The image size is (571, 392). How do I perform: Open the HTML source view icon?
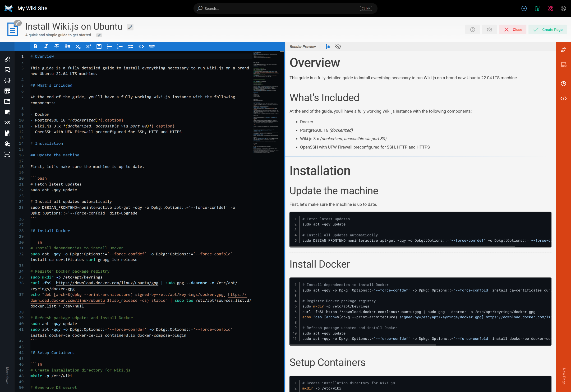[x=564, y=98]
